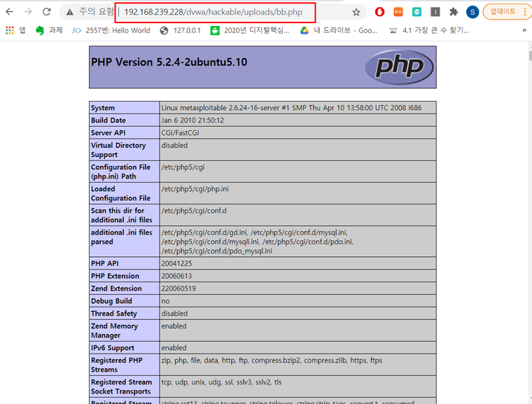Click the Virtual Directory Support label
This screenshot has height=404, width=532.
point(118,150)
